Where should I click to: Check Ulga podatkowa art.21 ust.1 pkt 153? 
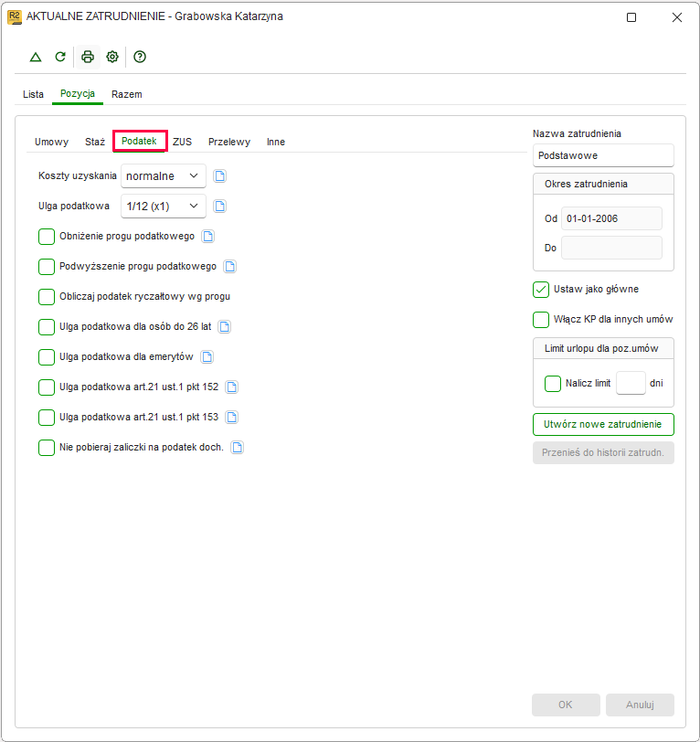tap(47, 418)
